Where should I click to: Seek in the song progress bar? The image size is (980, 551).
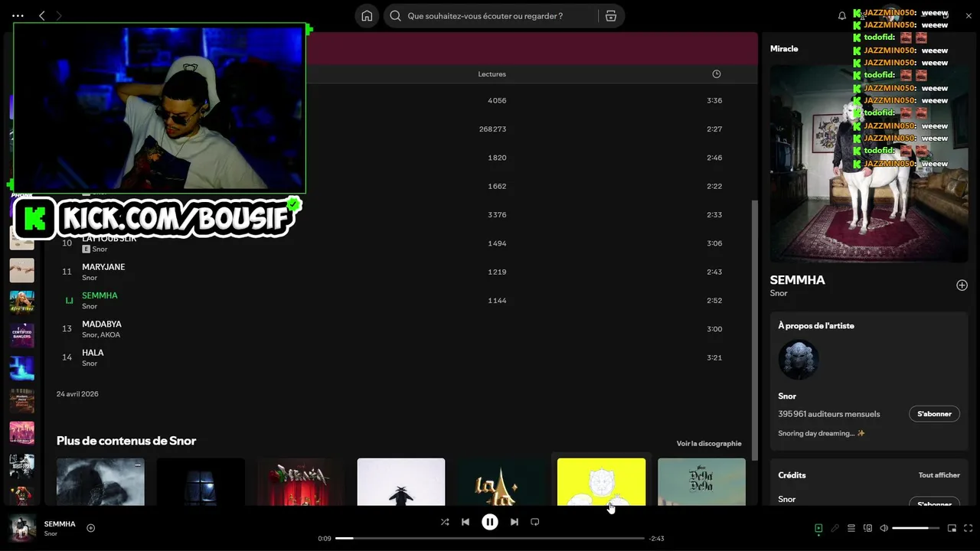coord(490,538)
